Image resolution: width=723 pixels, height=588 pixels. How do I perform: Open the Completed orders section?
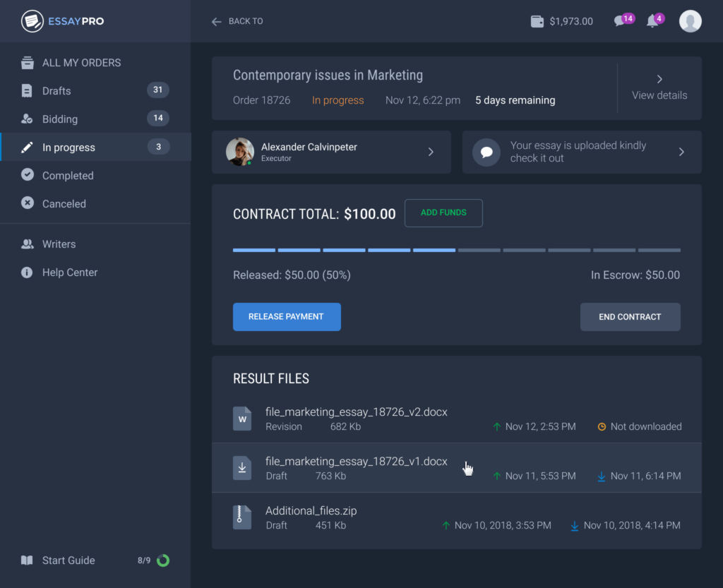tap(68, 176)
